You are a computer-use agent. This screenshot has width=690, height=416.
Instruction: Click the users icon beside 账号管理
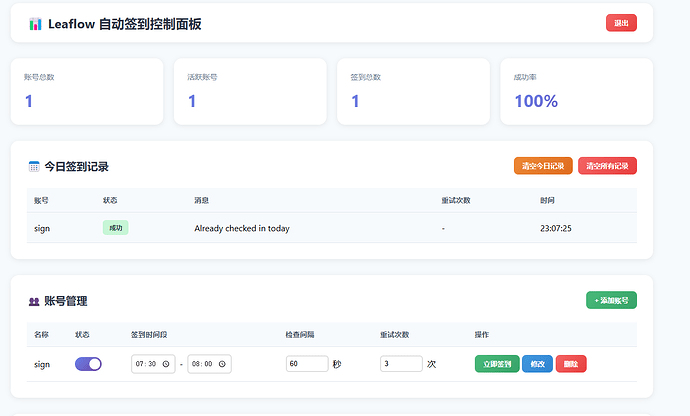[34, 302]
